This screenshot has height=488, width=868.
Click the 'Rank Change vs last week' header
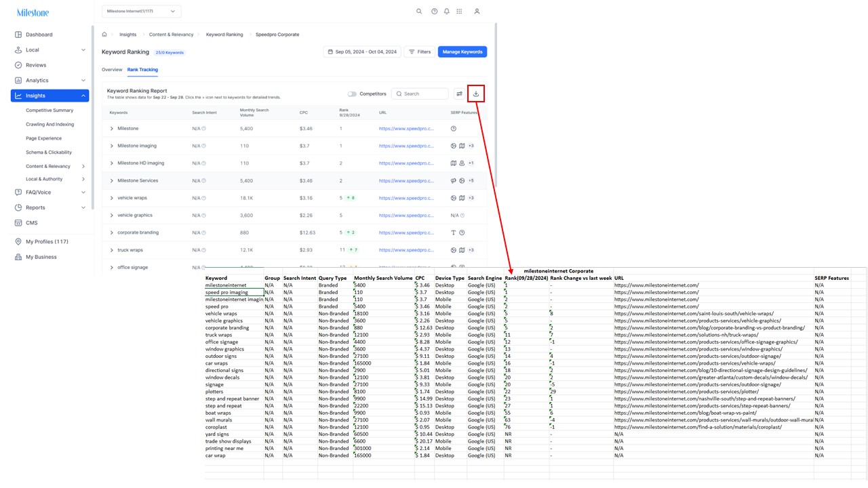pyautogui.click(x=581, y=278)
